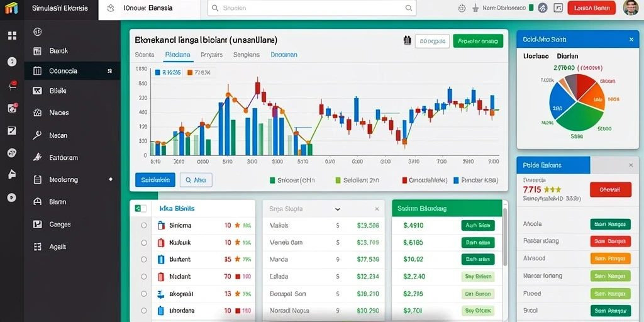Expand the Snpa Slogta dropdown chevron
The image size is (644, 322).
[x=338, y=209]
